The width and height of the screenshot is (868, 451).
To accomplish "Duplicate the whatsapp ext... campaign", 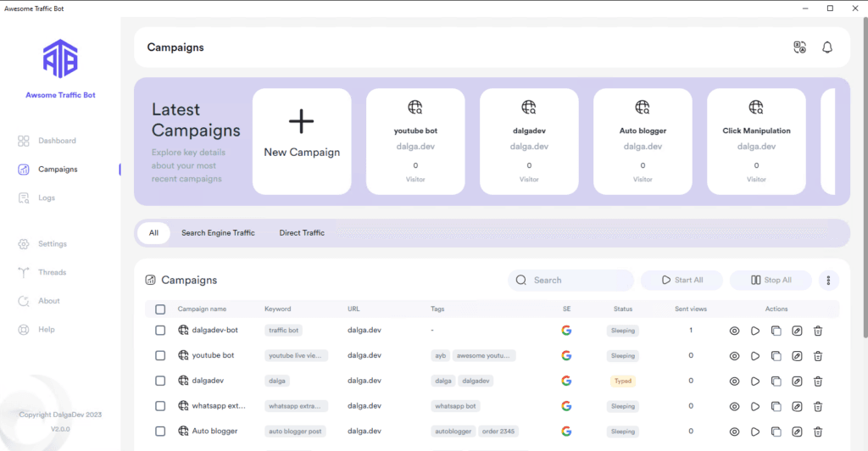I will coord(776,406).
